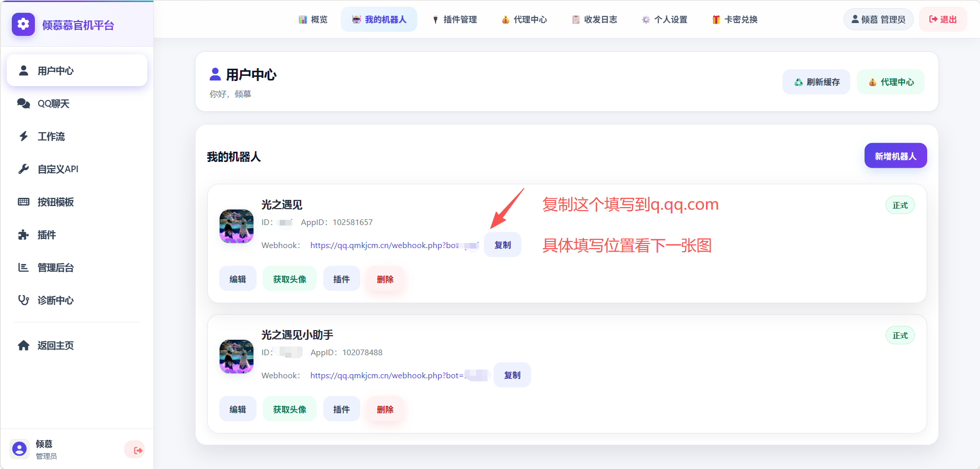This screenshot has width=980, height=469.
Task: Click the puzzle piece icon beside 插件
Action: [x=24, y=235]
